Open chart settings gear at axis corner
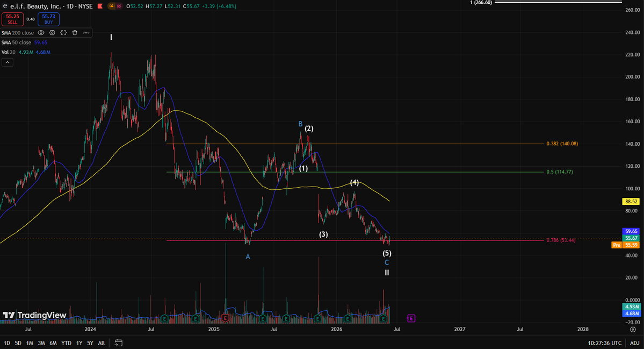The image size is (644, 349). tap(633, 329)
